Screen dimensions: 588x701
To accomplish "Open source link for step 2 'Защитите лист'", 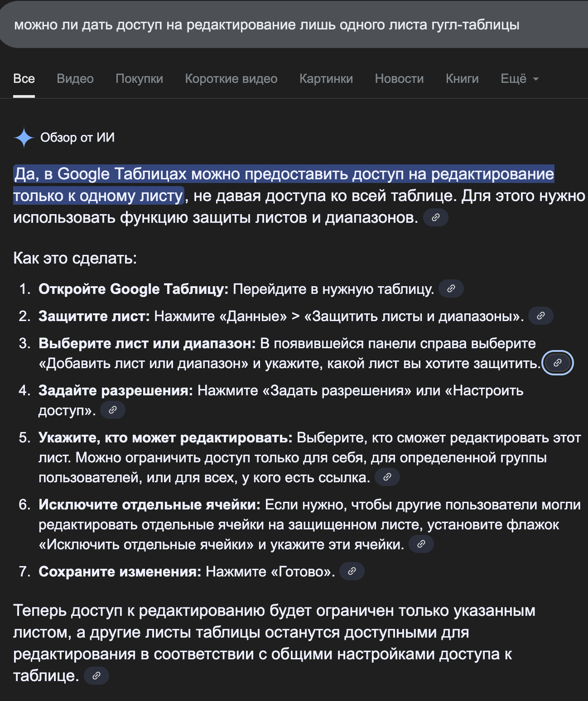I will click(541, 316).
